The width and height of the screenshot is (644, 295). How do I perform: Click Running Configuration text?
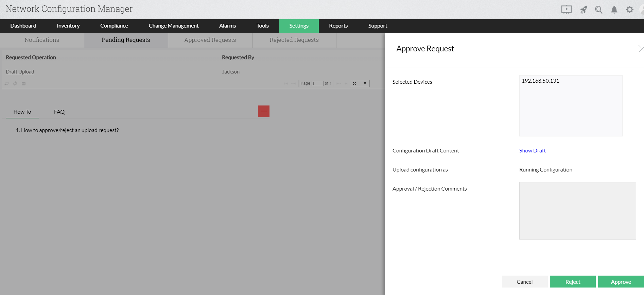tap(545, 170)
